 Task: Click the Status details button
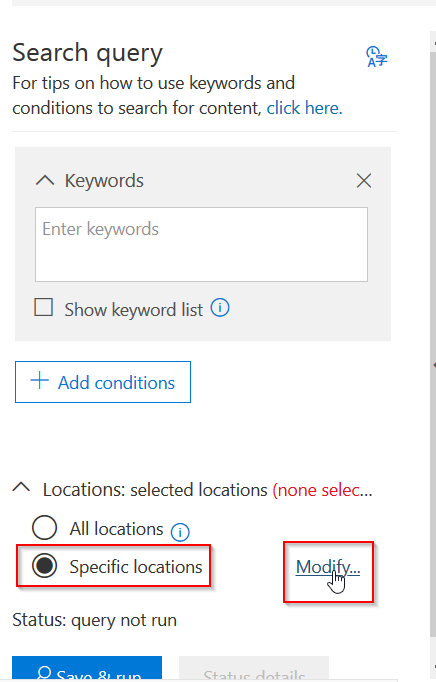click(x=254, y=668)
